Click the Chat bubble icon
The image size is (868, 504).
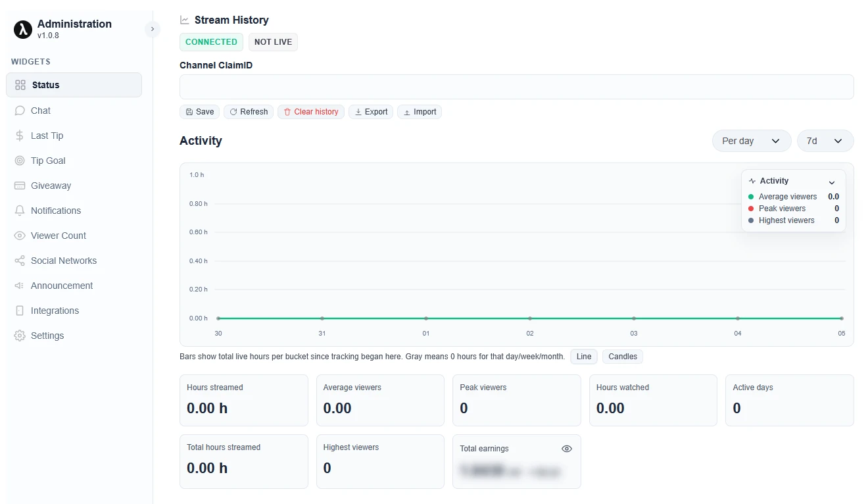click(20, 111)
